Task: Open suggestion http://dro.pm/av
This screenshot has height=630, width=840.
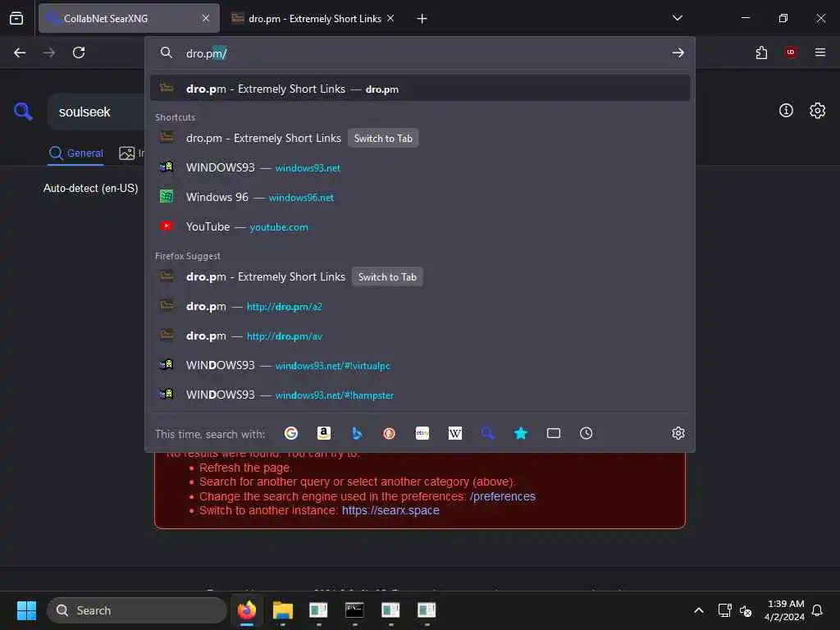Action: [x=419, y=336]
